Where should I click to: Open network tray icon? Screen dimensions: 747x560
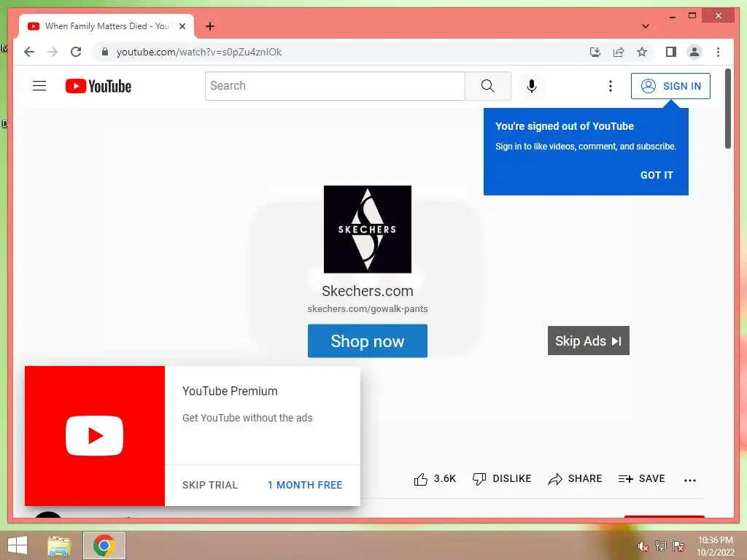point(660,545)
